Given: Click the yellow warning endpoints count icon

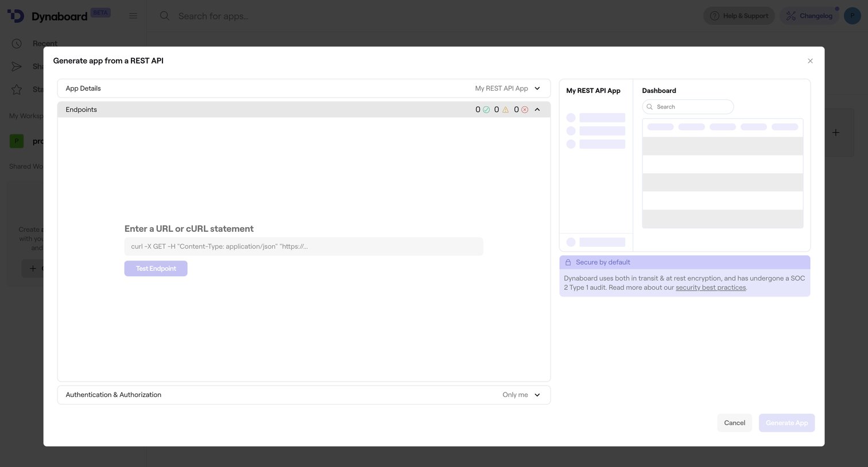Looking at the screenshot, I should point(505,110).
